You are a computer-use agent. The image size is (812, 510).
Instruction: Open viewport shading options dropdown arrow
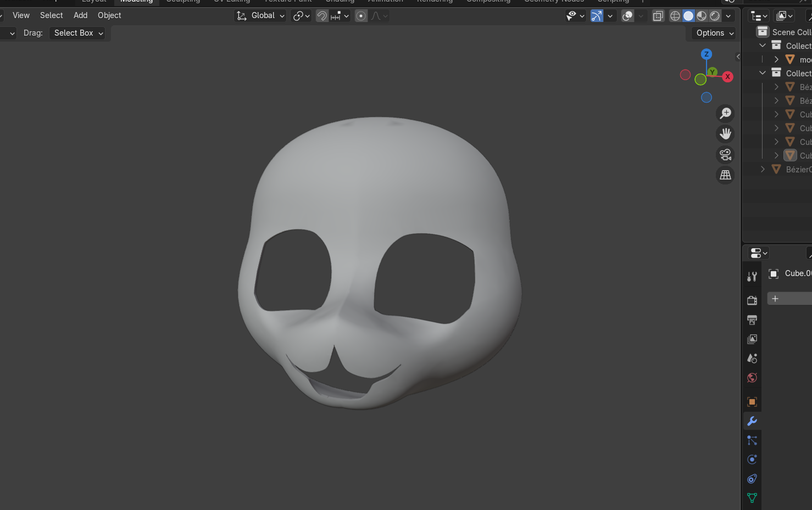click(728, 16)
